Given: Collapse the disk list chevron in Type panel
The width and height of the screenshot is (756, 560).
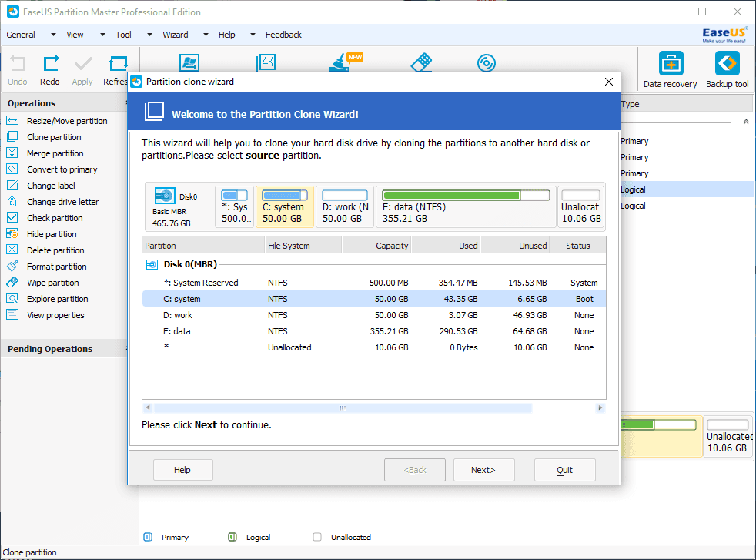Looking at the screenshot, I should [x=745, y=122].
